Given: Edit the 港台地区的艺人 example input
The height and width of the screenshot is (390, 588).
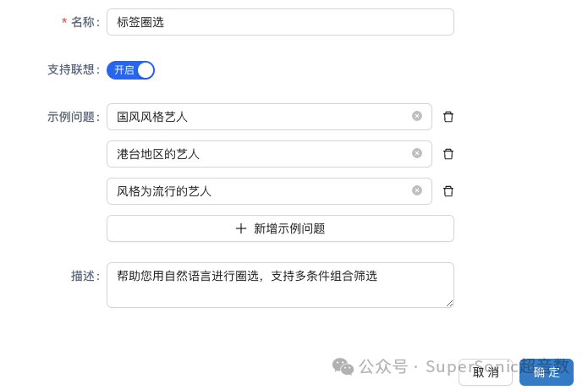Looking at the screenshot, I should point(262,154).
